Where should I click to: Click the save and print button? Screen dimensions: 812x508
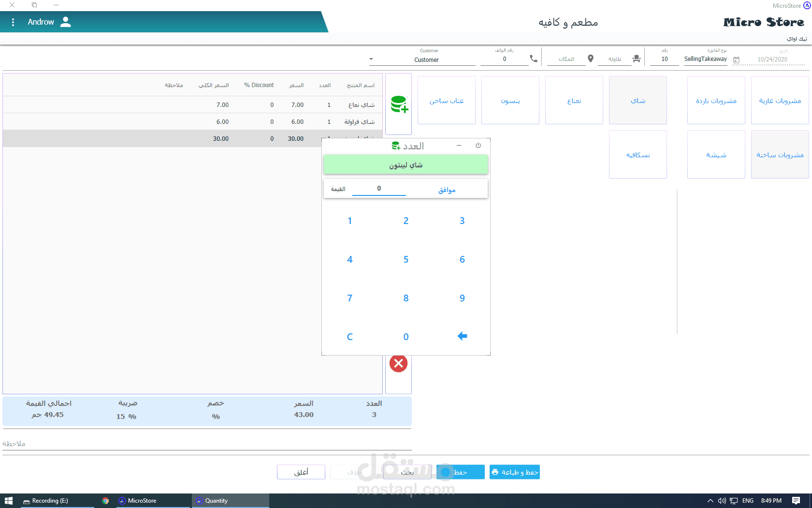point(515,472)
